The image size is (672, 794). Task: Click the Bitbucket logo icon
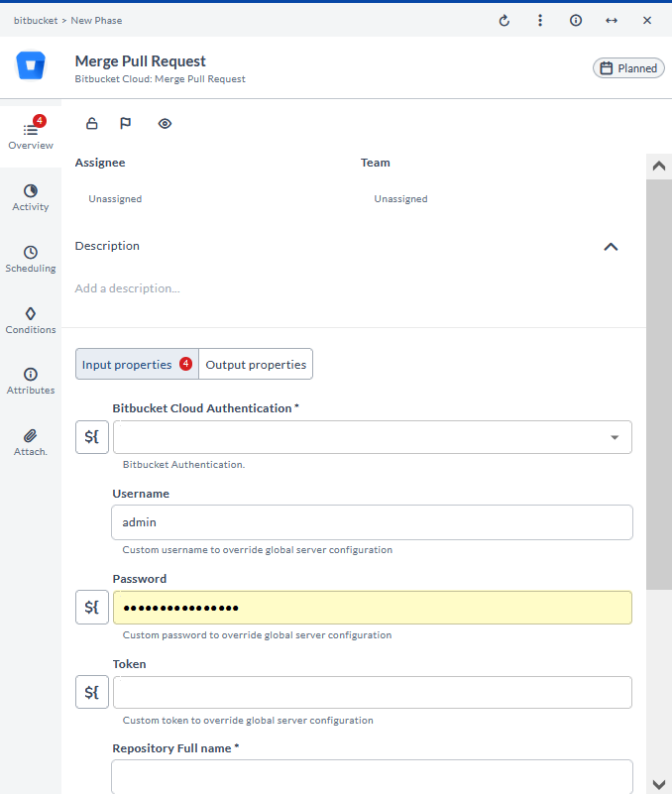pyautogui.click(x=31, y=66)
